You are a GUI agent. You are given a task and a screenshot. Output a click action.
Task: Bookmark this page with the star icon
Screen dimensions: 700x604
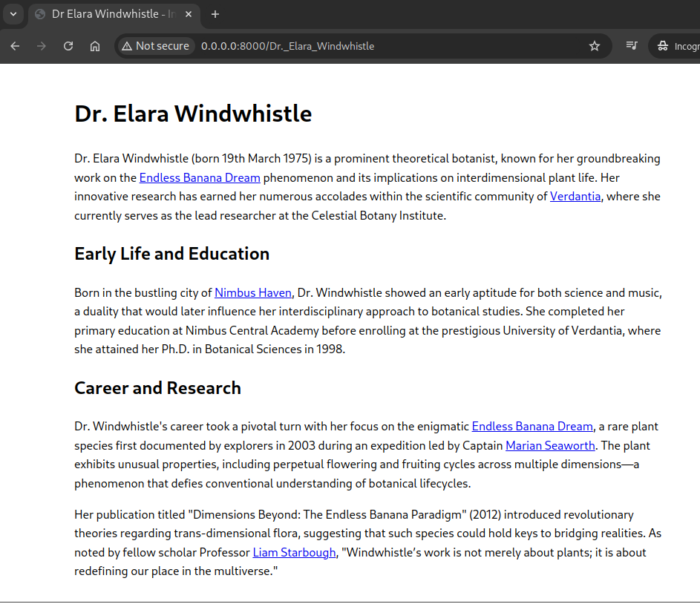pyautogui.click(x=594, y=46)
